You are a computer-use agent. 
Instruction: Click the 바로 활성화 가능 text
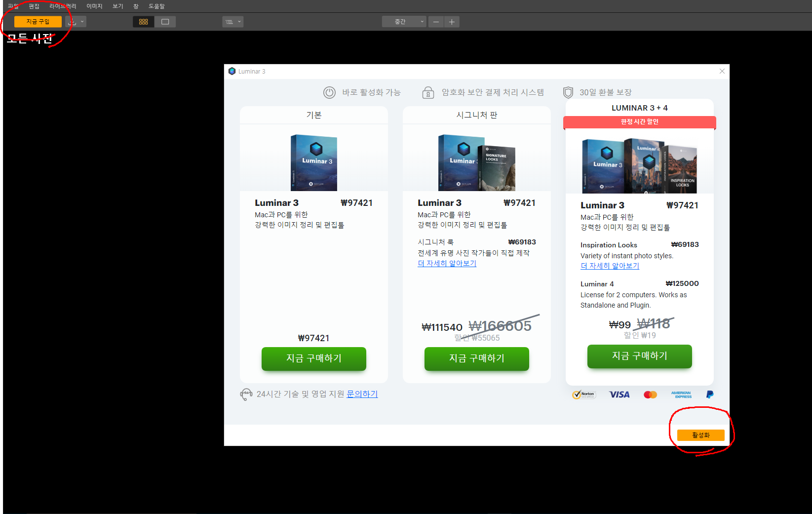click(x=371, y=92)
